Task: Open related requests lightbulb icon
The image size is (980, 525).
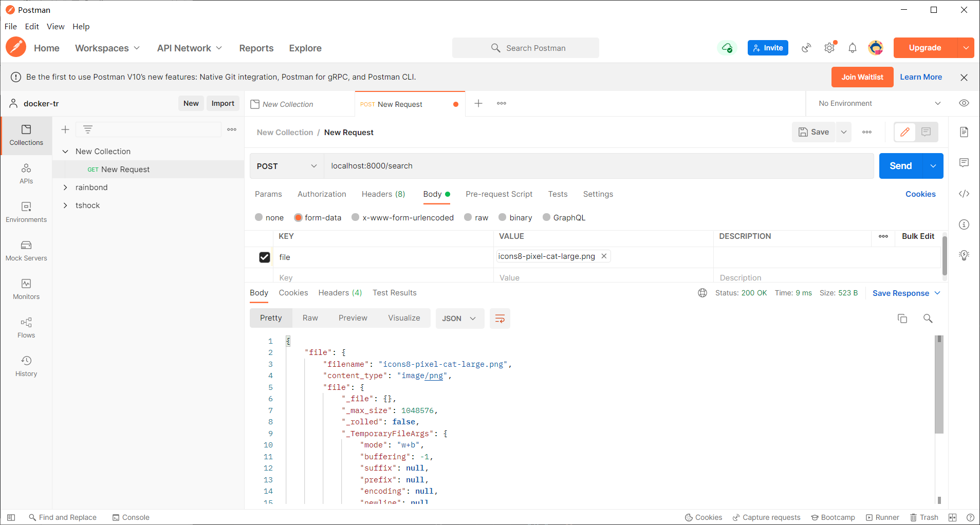Action: point(964,255)
